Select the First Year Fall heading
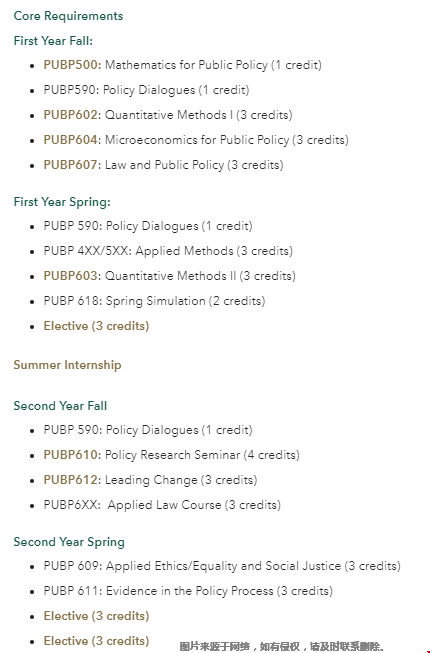The width and height of the screenshot is (430, 653). [53, 41]
